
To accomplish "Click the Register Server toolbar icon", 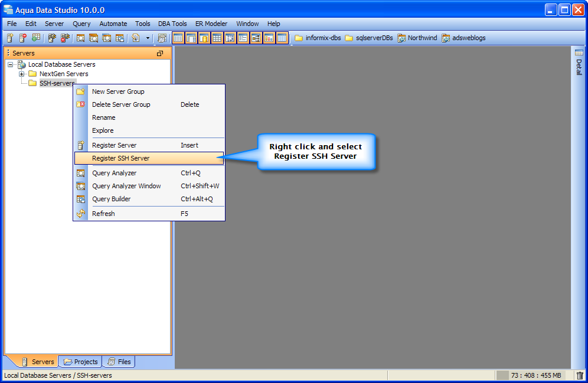I will coord(10,38).
